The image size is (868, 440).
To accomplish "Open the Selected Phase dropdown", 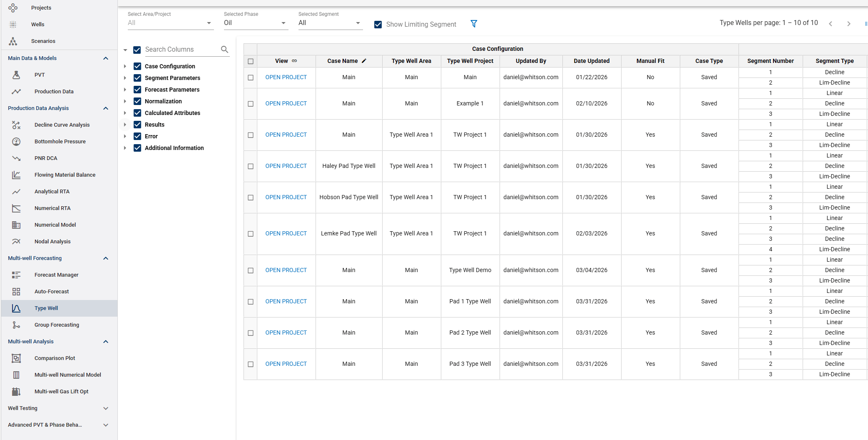I will tap(255, 23).
